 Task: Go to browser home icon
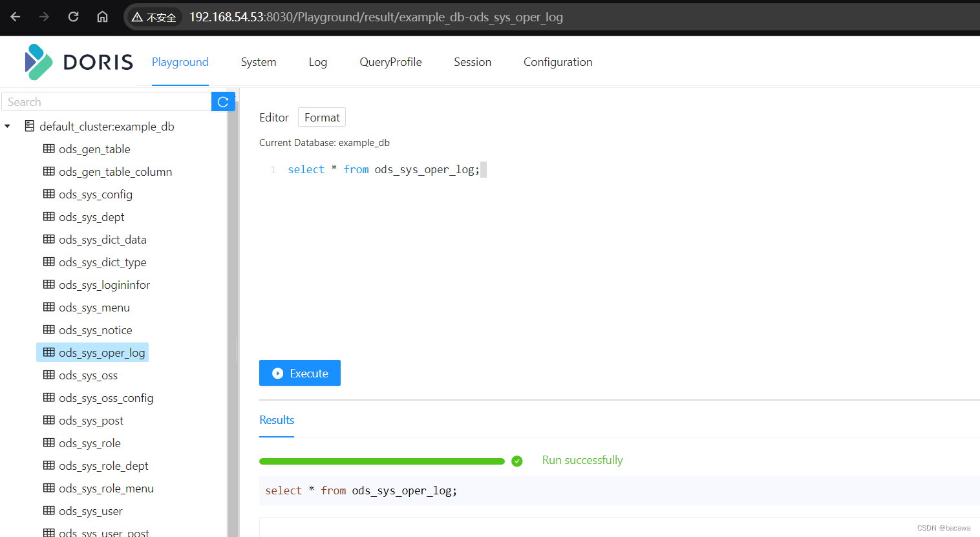tap(102, 17)
